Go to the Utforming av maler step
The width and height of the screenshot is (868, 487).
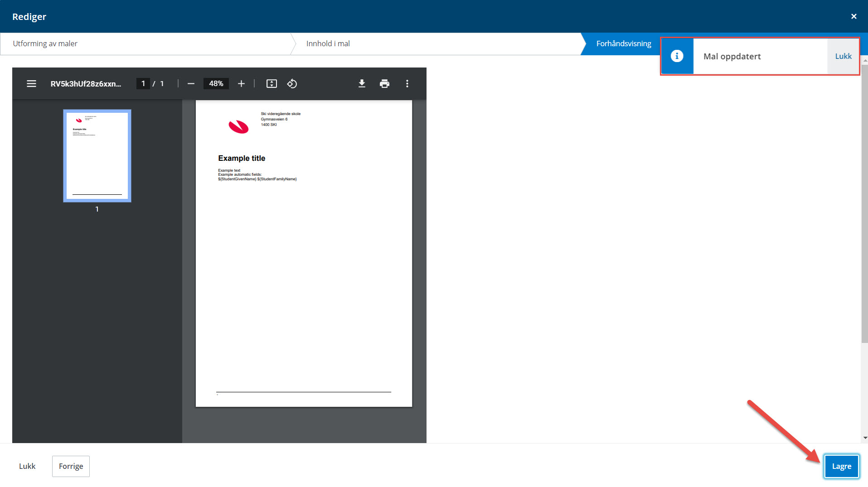coord(45,43)
